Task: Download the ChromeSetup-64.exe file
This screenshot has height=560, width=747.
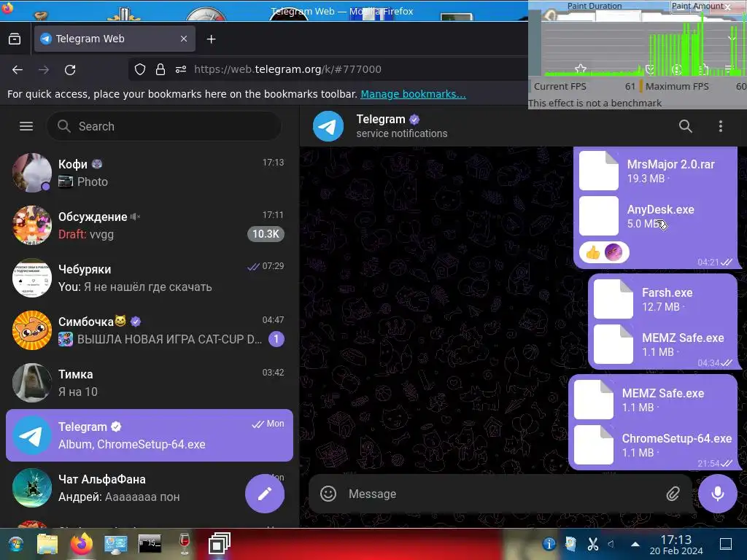Action: (x=594, y=445)
